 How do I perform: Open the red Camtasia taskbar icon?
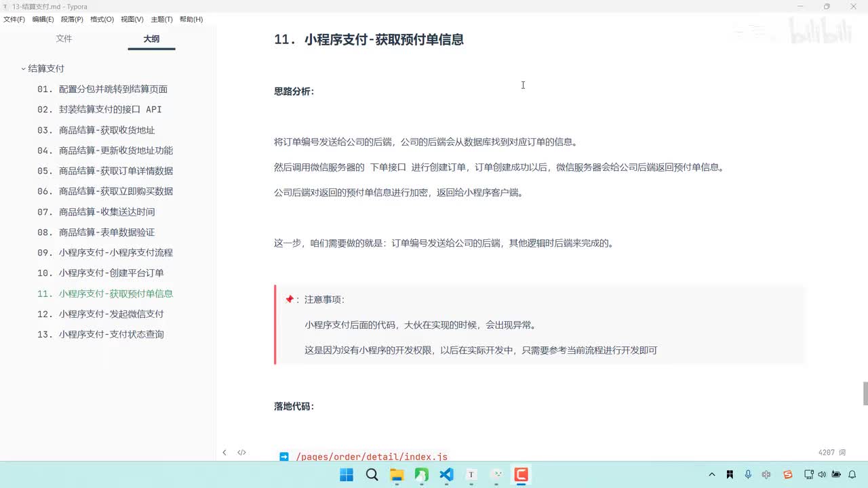(x=521, y=474)
